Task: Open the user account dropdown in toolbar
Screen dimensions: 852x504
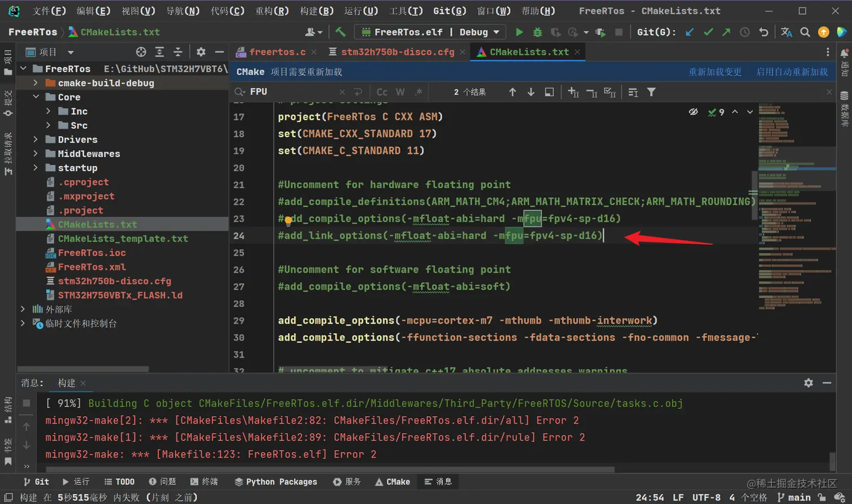Action: (313, 32)
